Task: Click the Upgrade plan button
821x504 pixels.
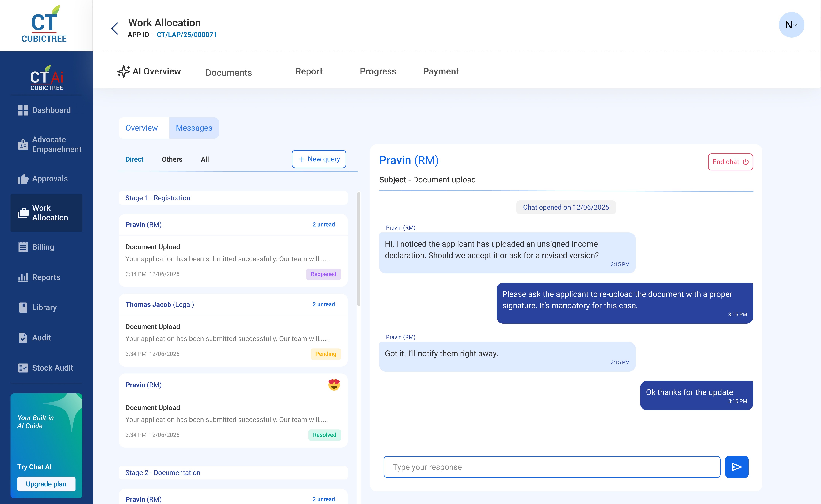Action: tap(46, 484)
